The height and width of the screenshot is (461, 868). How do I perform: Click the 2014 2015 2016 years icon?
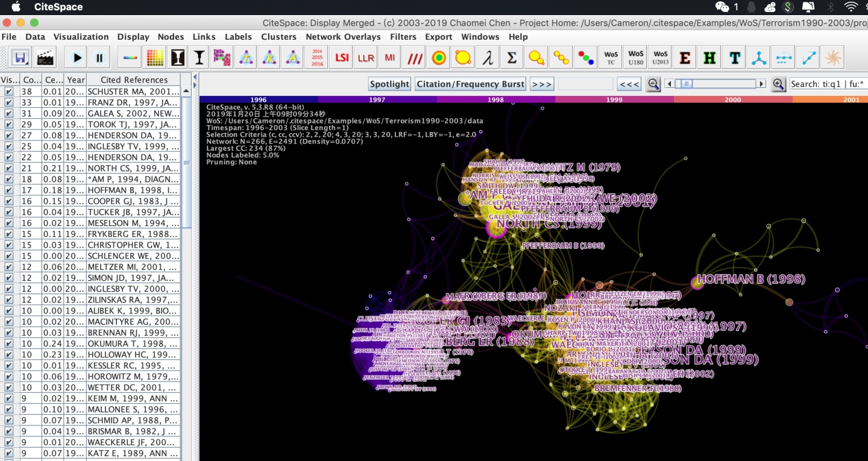[x=317, y=58]
